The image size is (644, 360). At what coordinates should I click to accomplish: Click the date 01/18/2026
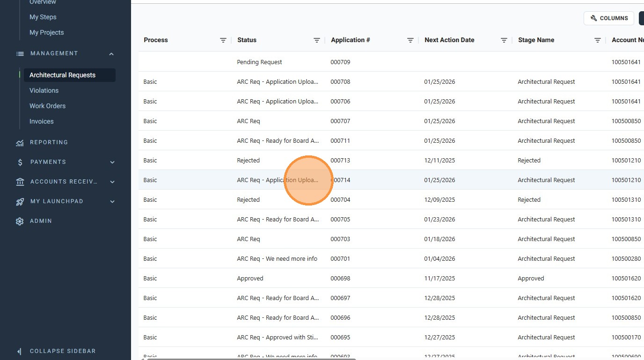click(439, 239)
